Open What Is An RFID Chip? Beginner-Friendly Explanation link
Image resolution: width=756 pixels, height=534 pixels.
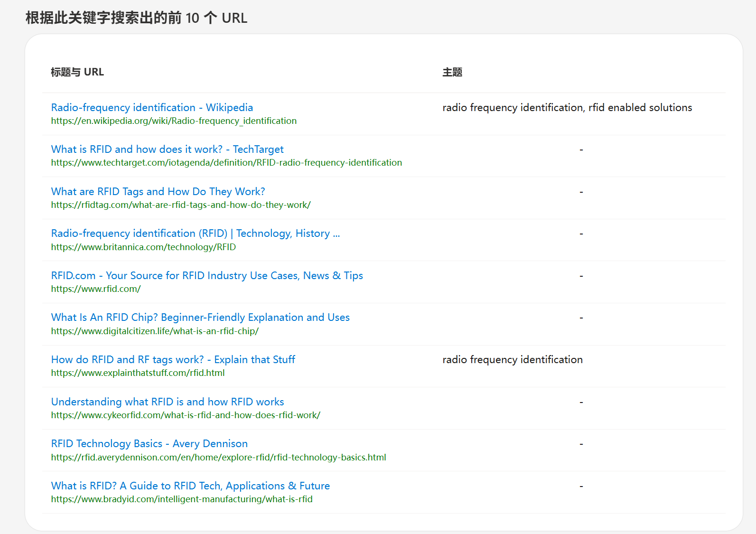[200, 318]
